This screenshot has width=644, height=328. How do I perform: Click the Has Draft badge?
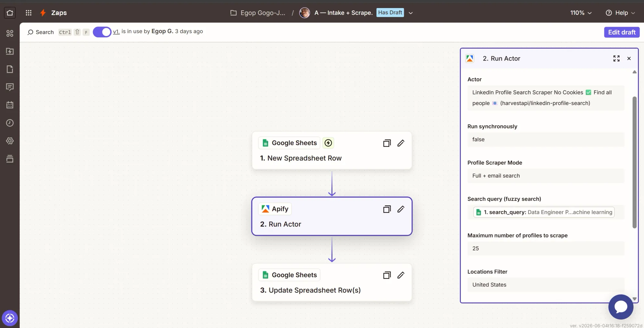[x=390, y=13]
